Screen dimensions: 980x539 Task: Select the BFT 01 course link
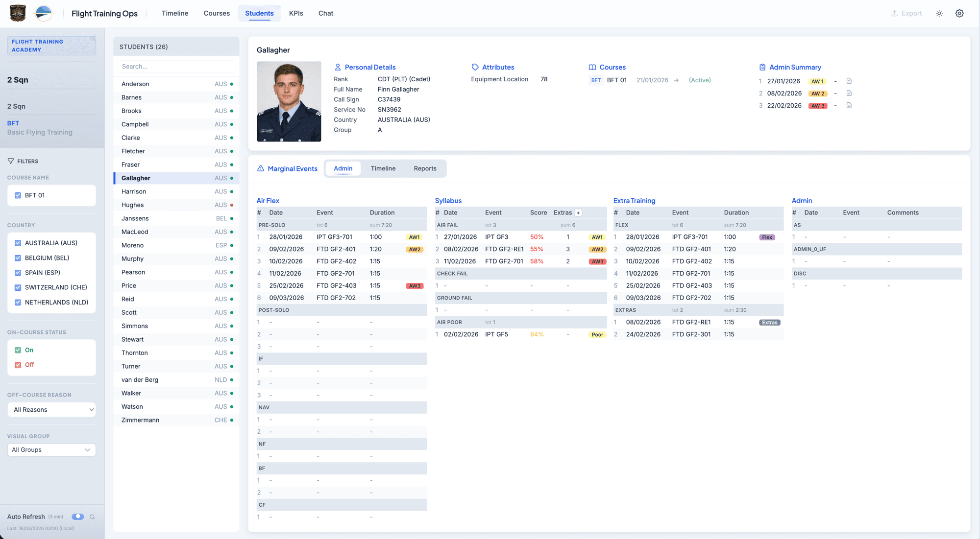pos(616,80)
